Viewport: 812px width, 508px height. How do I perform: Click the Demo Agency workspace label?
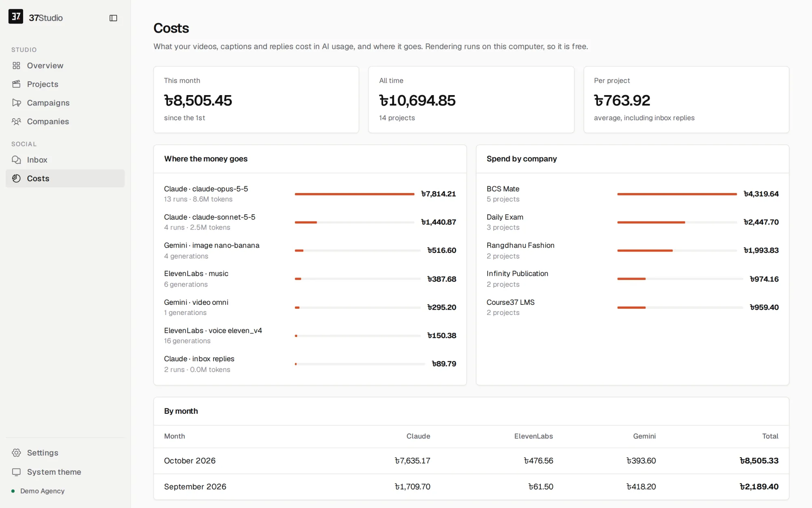tap(42, 491)
